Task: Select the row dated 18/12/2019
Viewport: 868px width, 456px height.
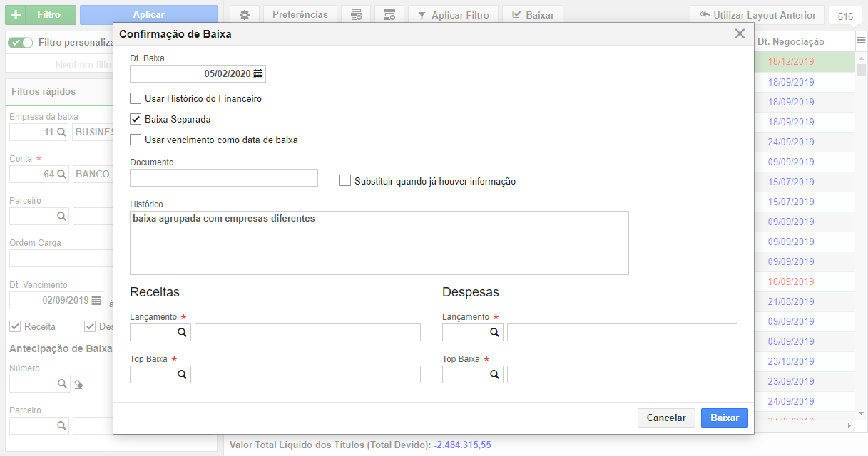Action: tap(790, 62)
